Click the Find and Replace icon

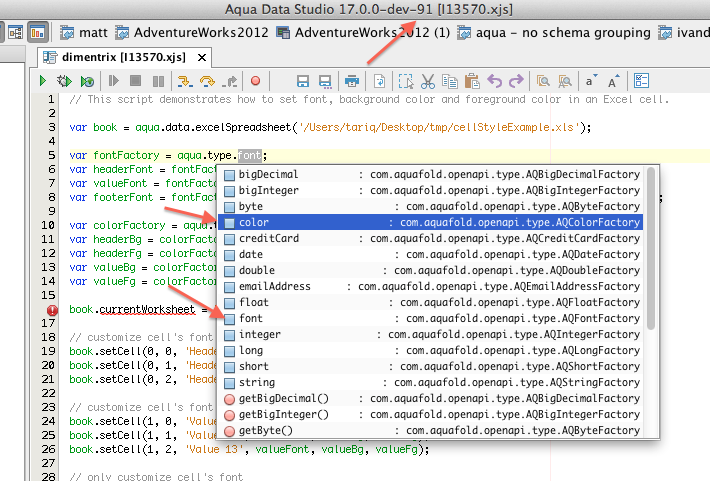pyautogui.click(x=565, y=82)
